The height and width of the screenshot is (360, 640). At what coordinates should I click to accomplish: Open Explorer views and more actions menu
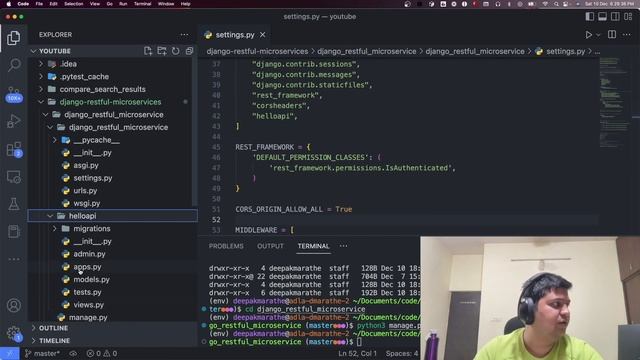(x=184, y=35)
